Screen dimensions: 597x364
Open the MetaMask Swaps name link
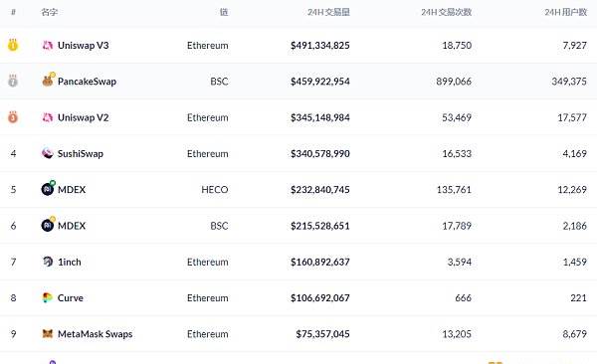click(96, 334)
